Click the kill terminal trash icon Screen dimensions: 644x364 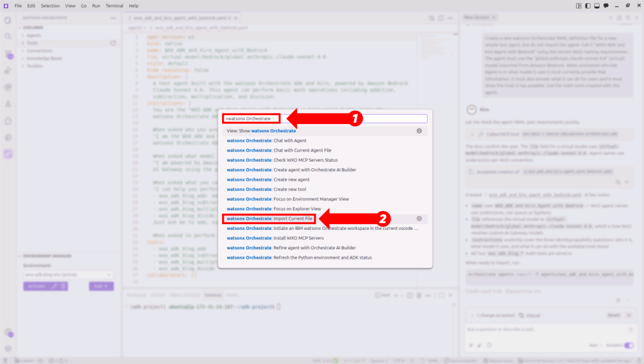(x=419, y=295)
